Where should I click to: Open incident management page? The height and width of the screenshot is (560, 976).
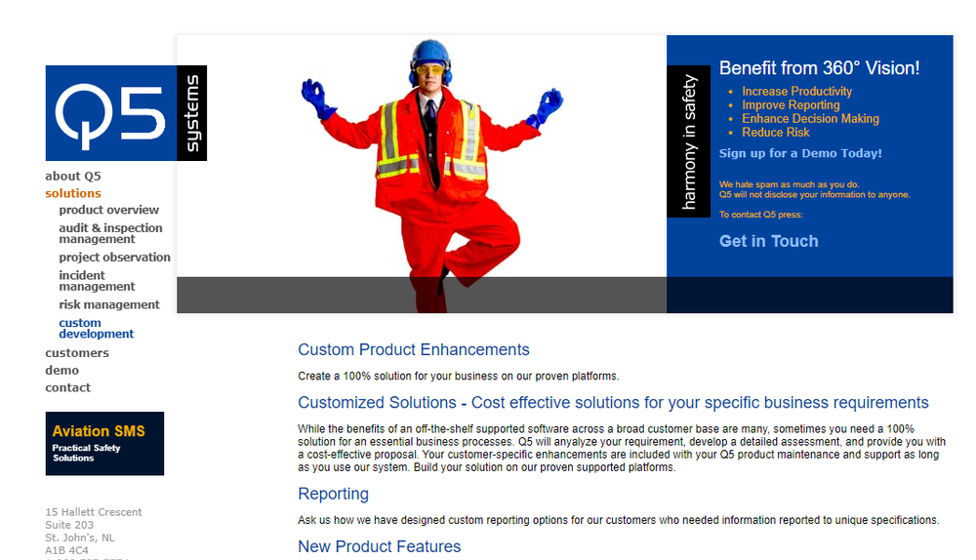point(97,281)
